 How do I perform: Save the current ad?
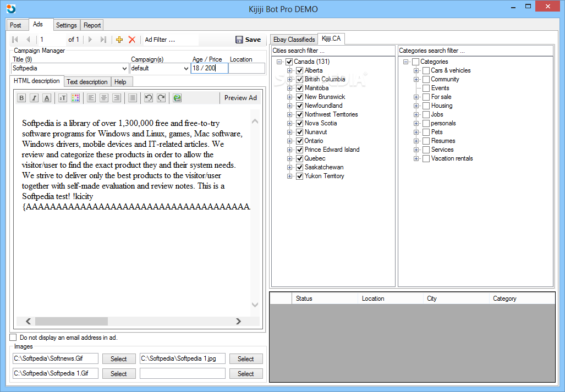click(x=248, y=40)
